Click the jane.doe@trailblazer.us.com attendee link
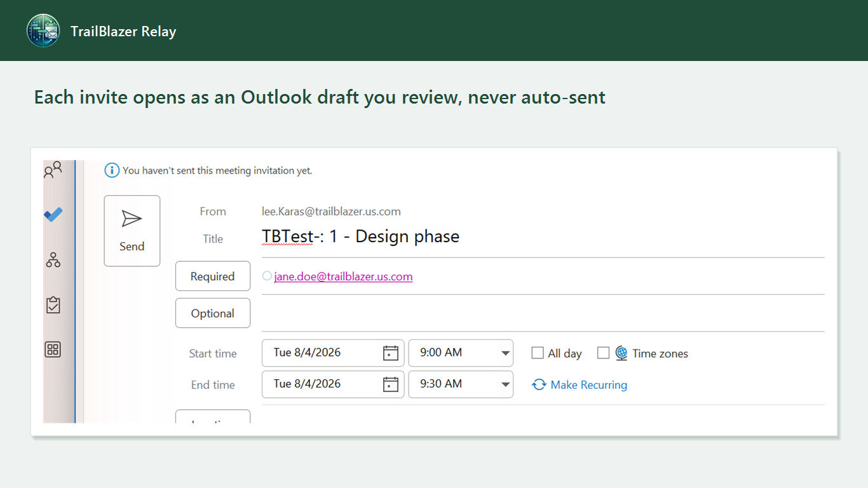This screenshot has height=488, width=868. coord(344,276)
